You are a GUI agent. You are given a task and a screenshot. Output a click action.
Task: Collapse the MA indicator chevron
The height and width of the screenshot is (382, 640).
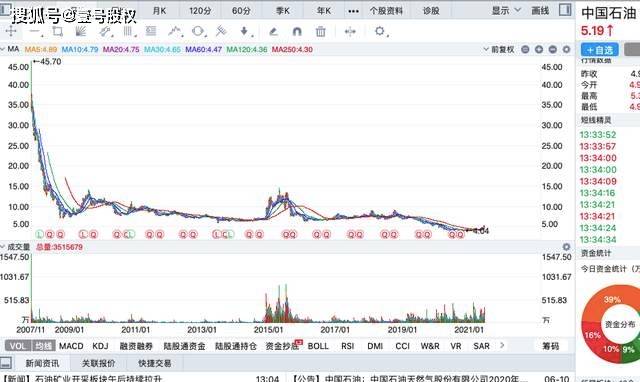[3, 49]
